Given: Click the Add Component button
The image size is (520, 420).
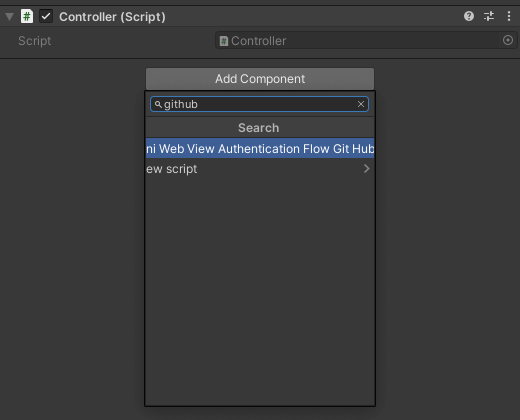Looking at the screenshot, I should [x=260, y=79].
